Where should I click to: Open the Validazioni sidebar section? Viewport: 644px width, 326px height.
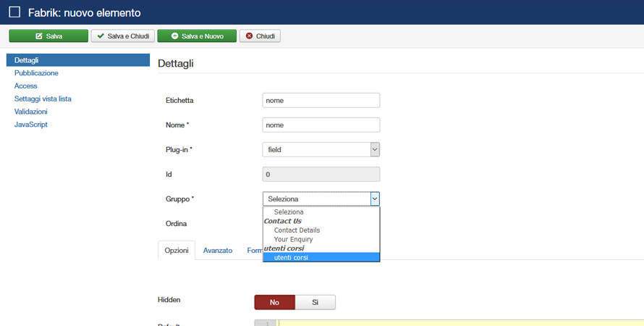pos(31,112)
